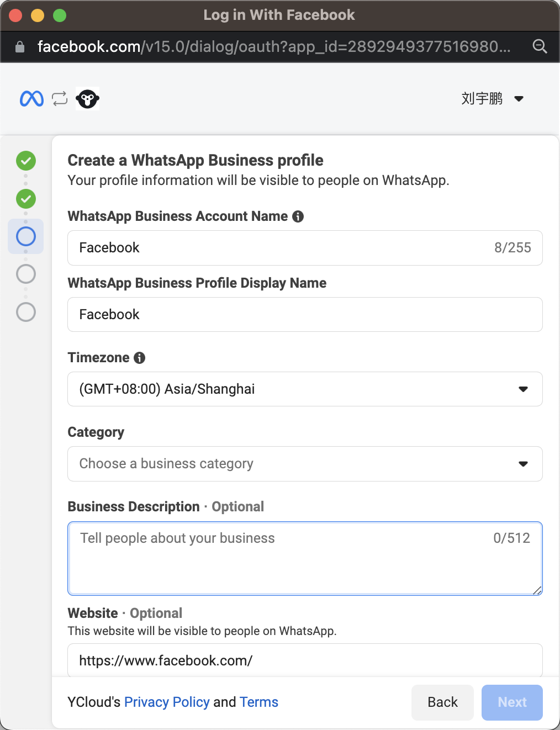Open the 刘宇鹏 account dropdown menu

492,99
